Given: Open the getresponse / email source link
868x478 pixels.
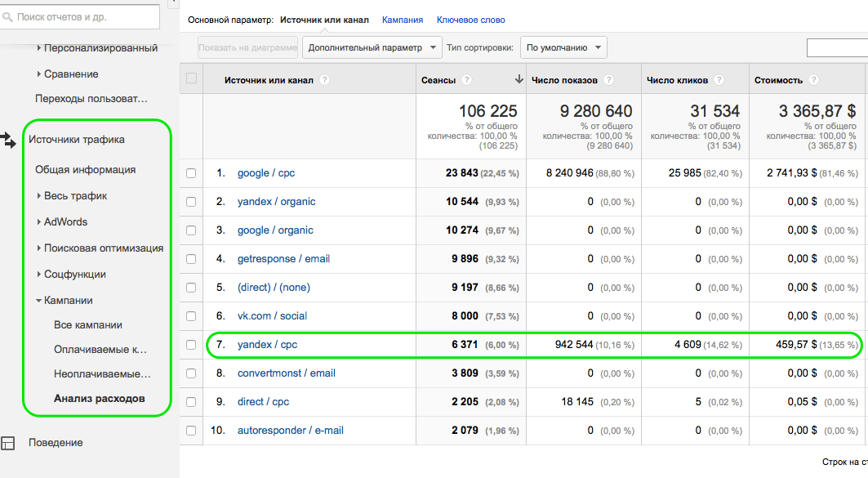Looking at the screenshot, I should tap(283, 259).
